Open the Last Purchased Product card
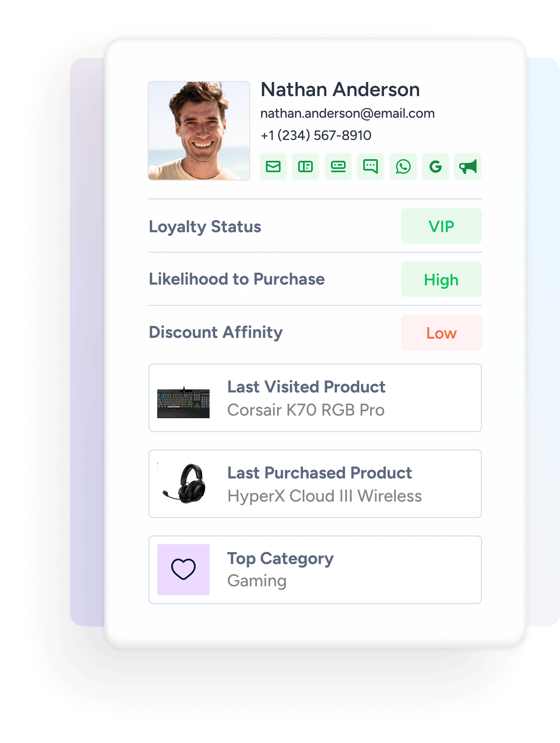 coord(315,484)
